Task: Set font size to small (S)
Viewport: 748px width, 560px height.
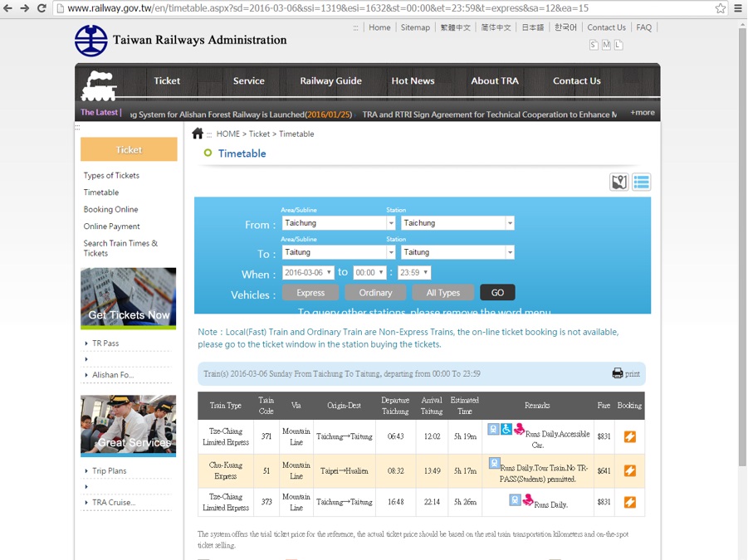Action: [x=594, y=45]
